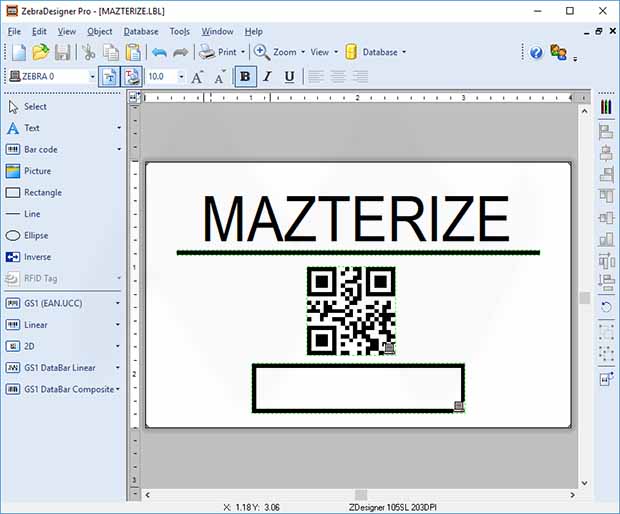The image size is (620, 514).
Task: Select the MAZTERIZE text object
Action: 355,219
